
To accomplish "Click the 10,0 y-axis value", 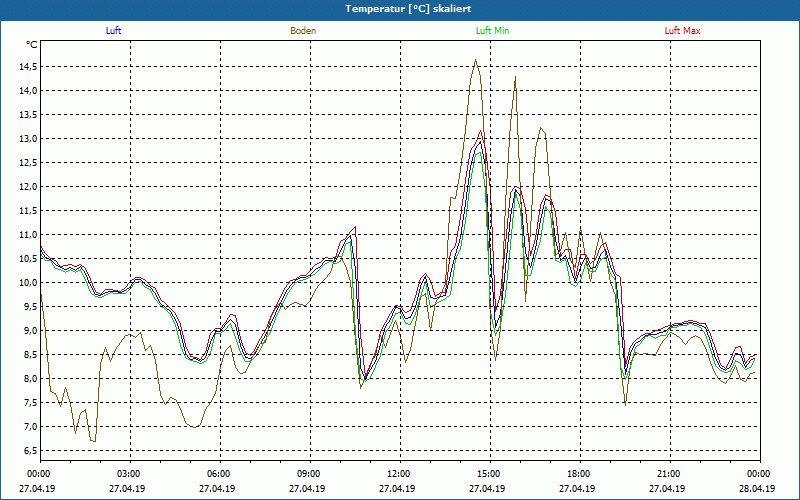I will 28,283.
